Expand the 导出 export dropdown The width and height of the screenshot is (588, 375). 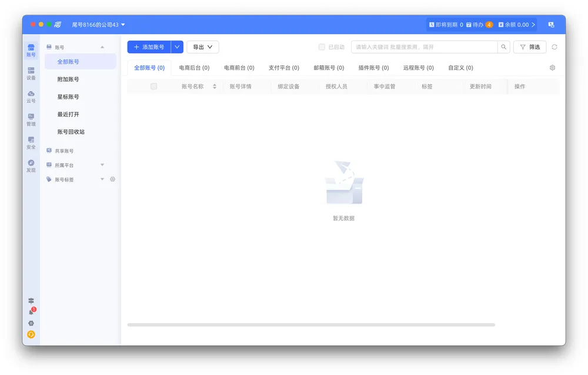(x=202, y=47)
